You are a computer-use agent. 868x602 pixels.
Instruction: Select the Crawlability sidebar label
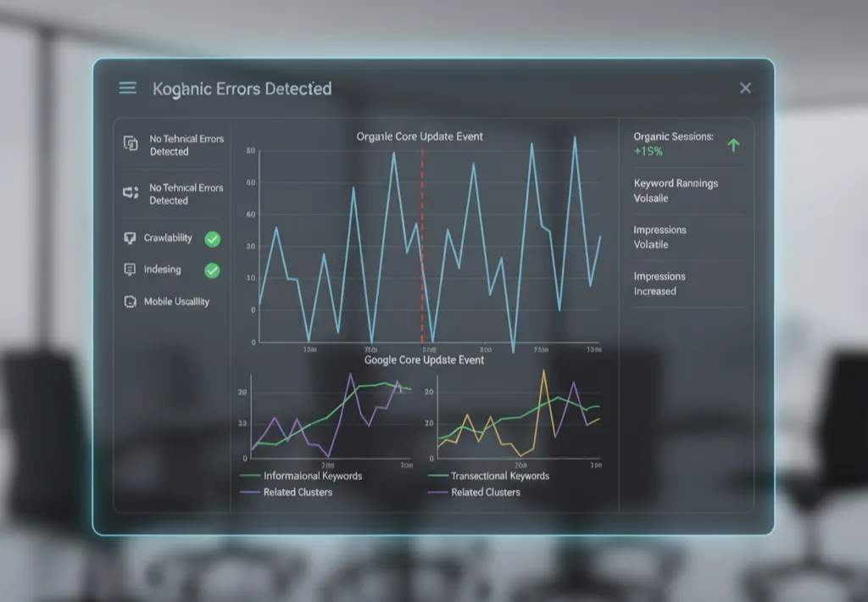click(x=168, y=238)
